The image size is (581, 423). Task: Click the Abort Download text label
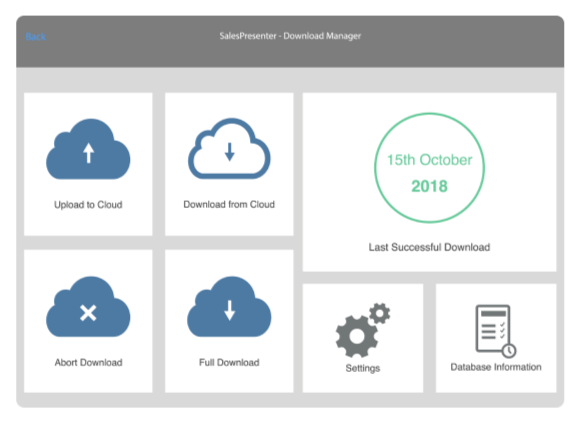(x=89, y=362)
